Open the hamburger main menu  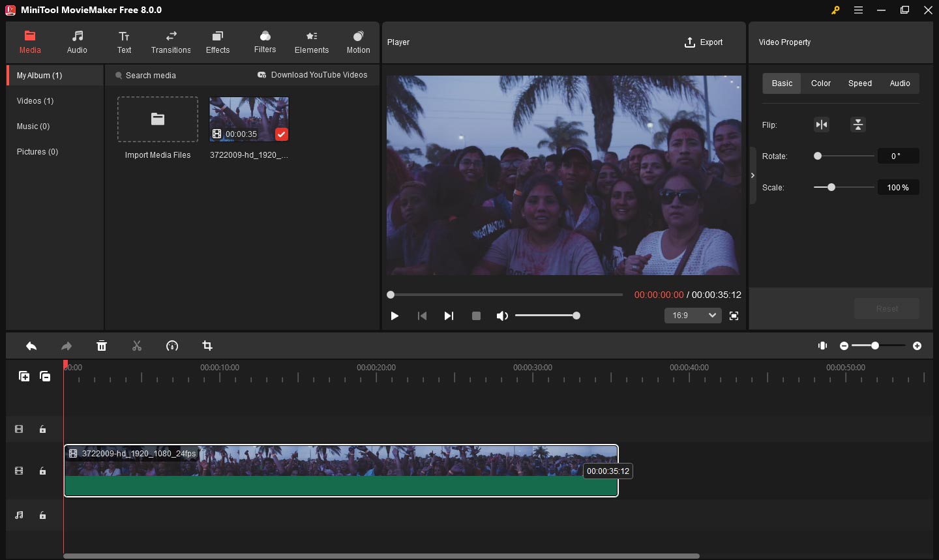(859, 10)
